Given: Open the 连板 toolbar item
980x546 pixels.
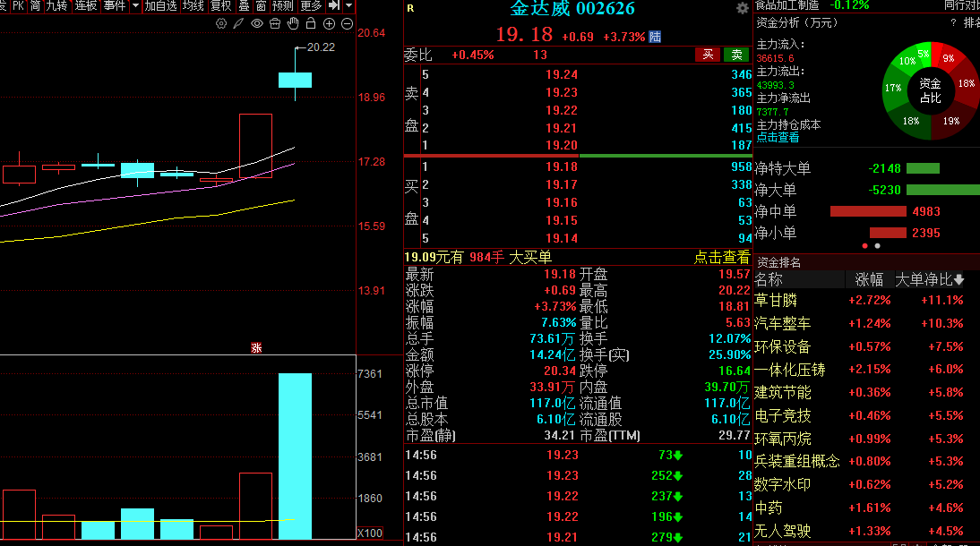Looking at the screenshot, I should pos(86,5).
